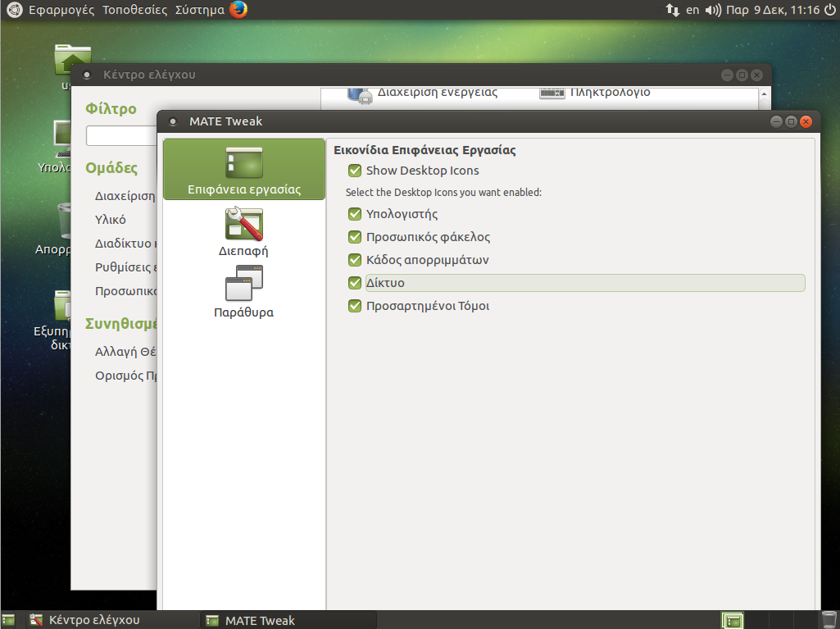This screenshot has width=840, height=629.
Task: Uncheck the Υπολογιστής desktop icon option
Action: click(355, 214)
